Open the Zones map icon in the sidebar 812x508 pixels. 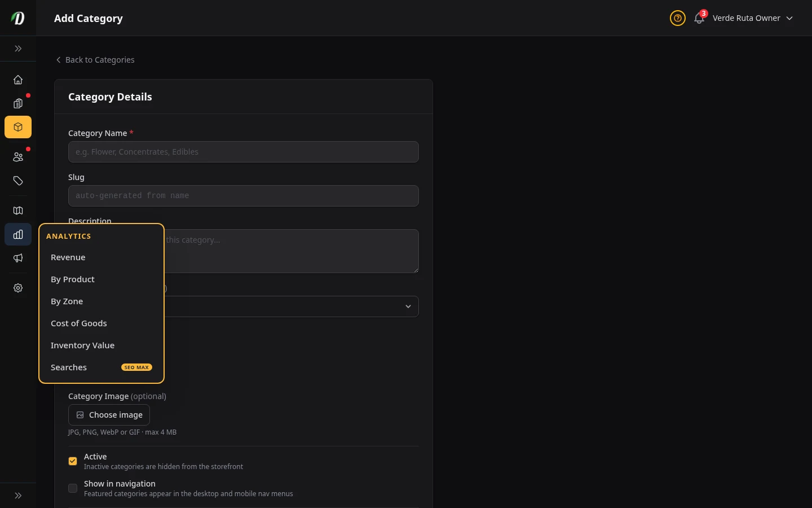(x=18, y=211)
